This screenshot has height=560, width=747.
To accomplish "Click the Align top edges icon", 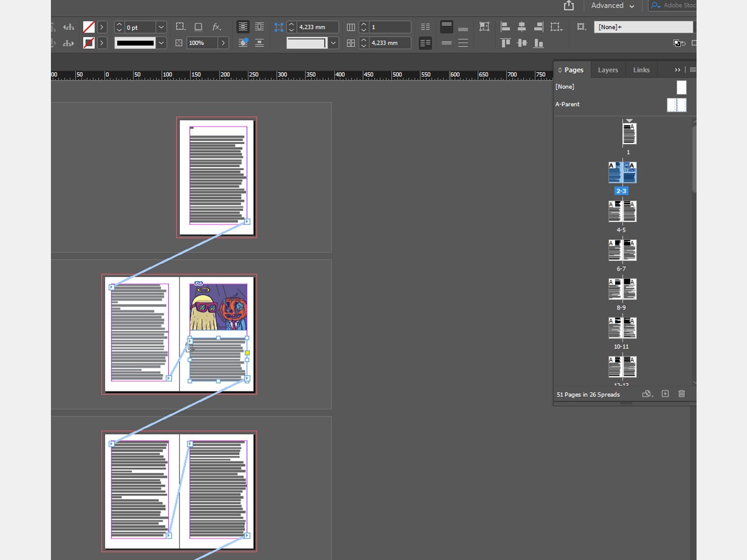I will pos(505,43).
